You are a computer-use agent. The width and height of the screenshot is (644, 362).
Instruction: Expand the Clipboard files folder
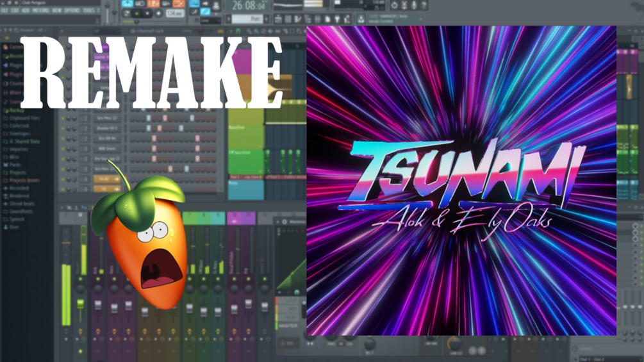tap(22, 118)
